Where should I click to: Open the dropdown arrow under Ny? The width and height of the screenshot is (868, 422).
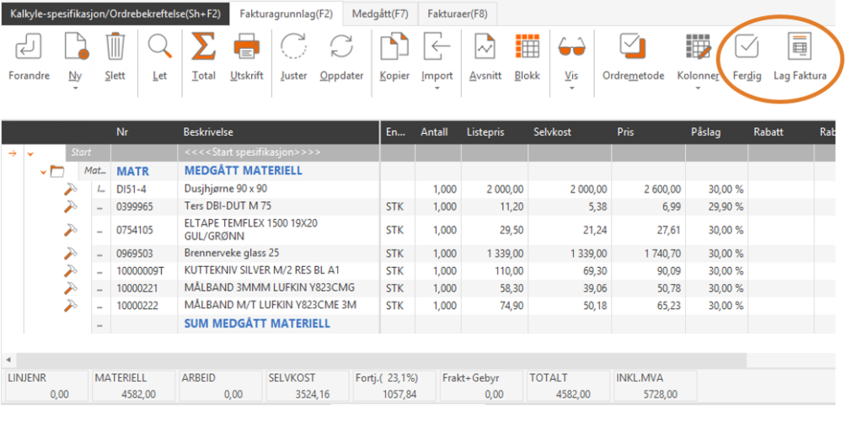point(75,88)
